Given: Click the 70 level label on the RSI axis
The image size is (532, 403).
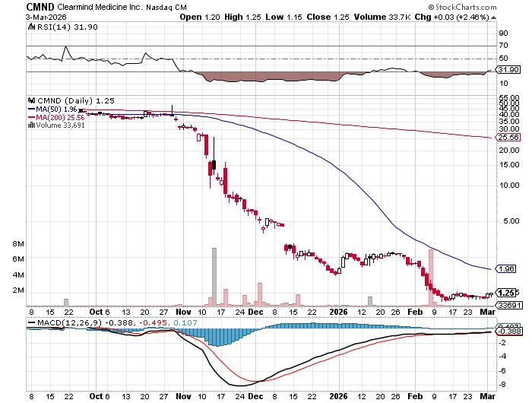Looking at the screenshot, I should (x=503, y=45).
